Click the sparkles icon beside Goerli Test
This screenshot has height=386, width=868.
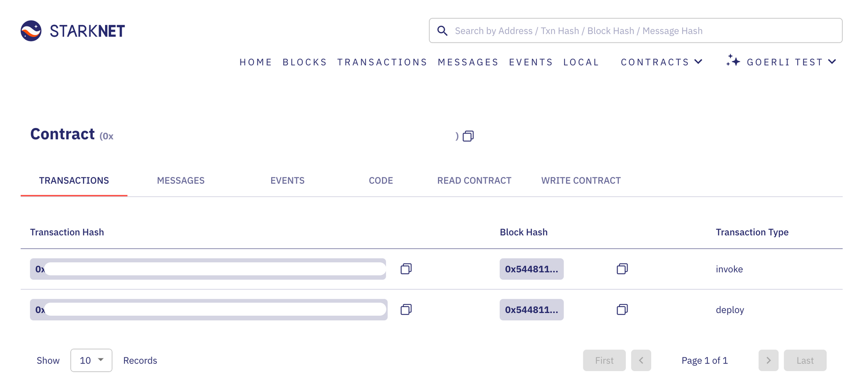pos(733,61)
